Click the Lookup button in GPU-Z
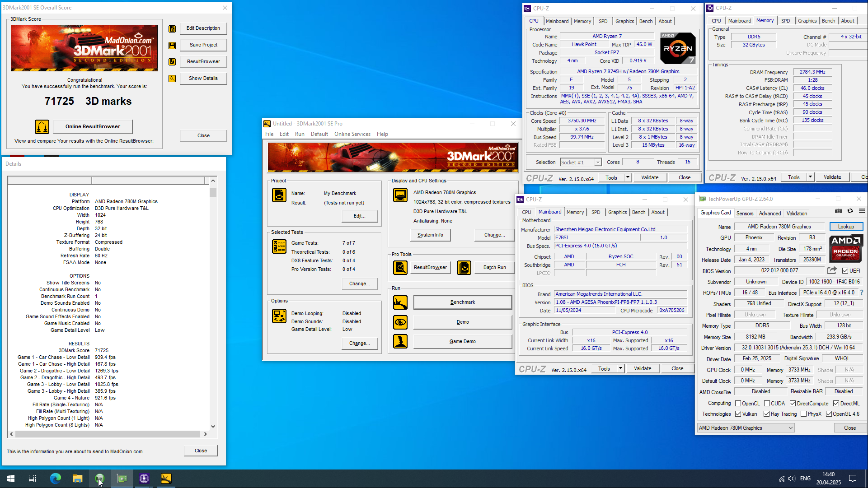868x488 pixels. coord(846,227)
